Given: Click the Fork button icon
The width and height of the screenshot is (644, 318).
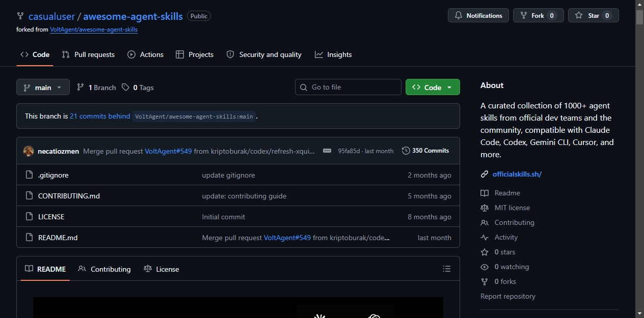Looking at the screenshot, I should 523,16.
